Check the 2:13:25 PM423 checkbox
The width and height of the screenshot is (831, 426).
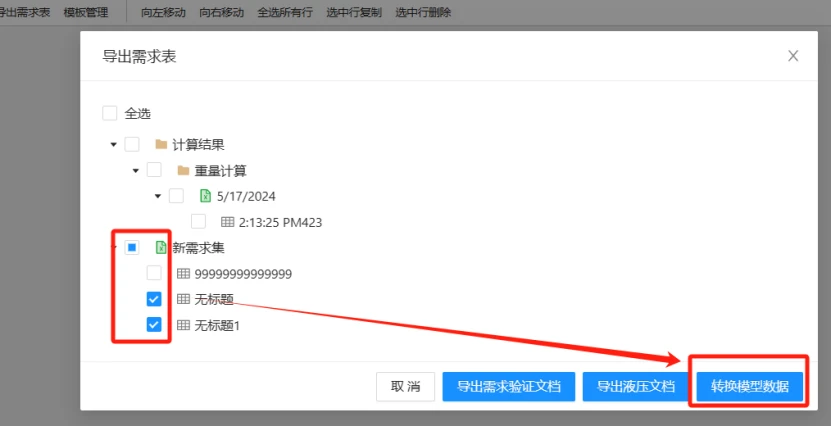tap(199, 221)
